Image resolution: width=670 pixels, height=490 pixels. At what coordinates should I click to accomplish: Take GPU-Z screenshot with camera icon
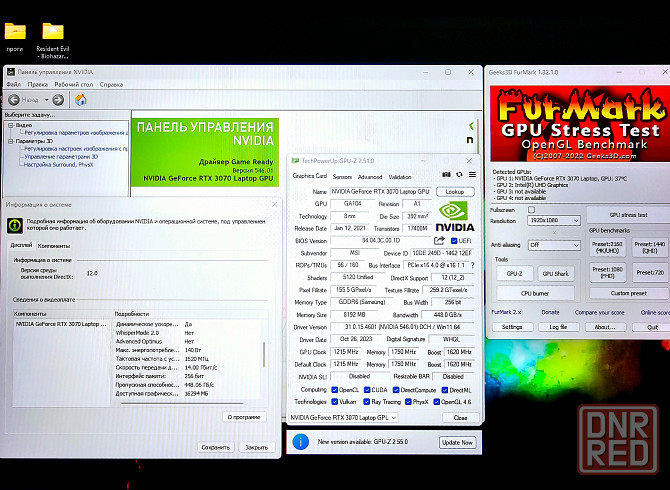pos(446,174)
